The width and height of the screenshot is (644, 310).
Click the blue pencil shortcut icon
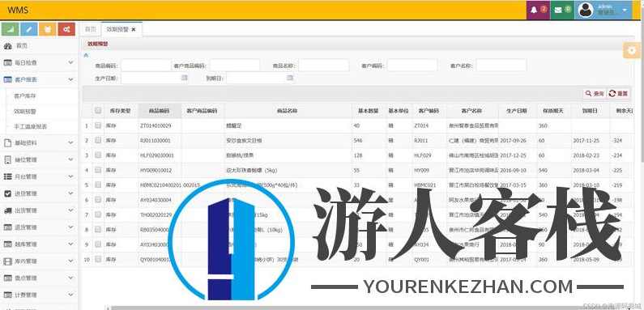click(x=29, y=29)
